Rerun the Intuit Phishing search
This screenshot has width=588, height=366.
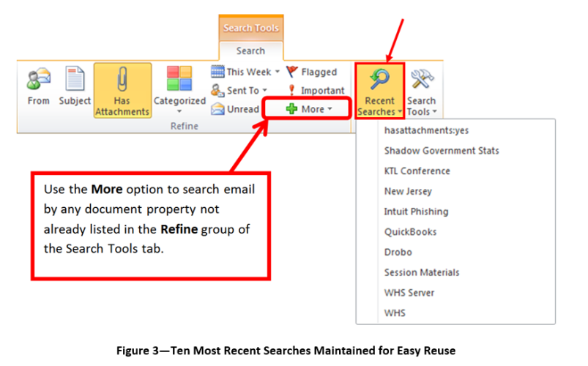[x=416, y=212]
